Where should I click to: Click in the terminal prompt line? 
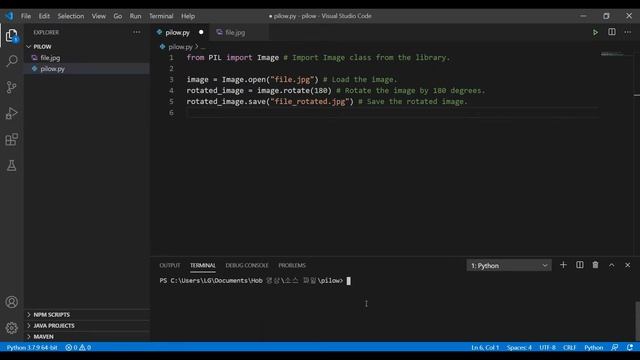[255, 281]
